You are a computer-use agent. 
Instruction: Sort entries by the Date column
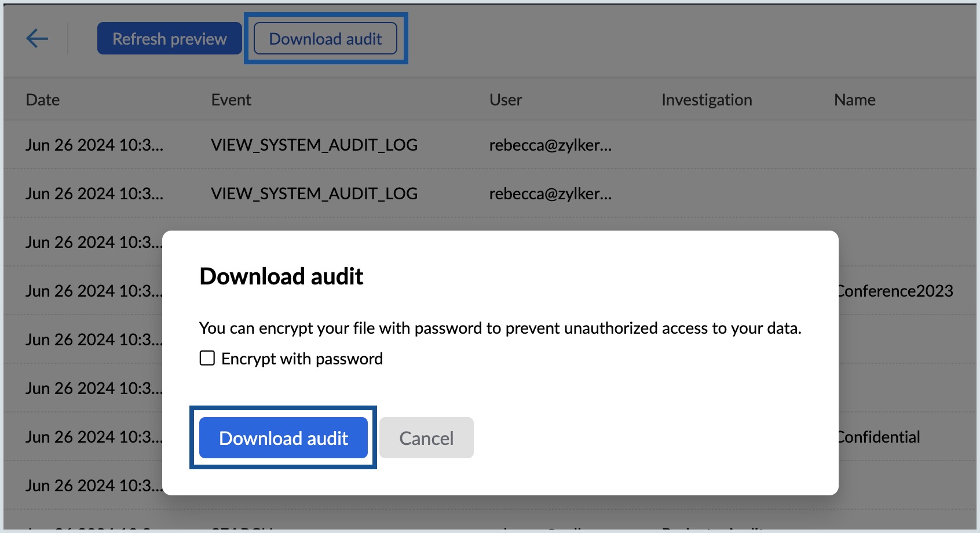coord(42,99)
